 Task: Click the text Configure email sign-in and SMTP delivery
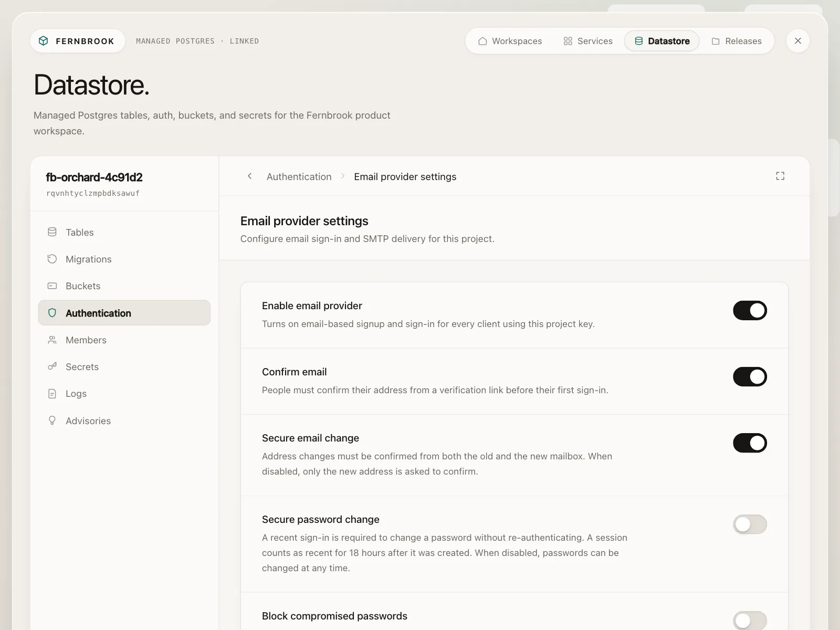(367, 239)
